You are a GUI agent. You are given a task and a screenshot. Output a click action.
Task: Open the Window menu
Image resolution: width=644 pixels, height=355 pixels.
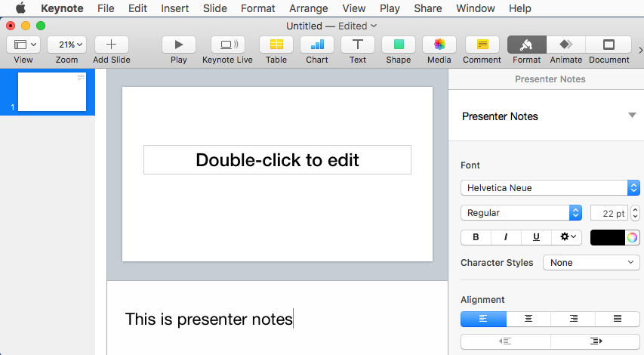pyautogui.click(x=475, y=8)
